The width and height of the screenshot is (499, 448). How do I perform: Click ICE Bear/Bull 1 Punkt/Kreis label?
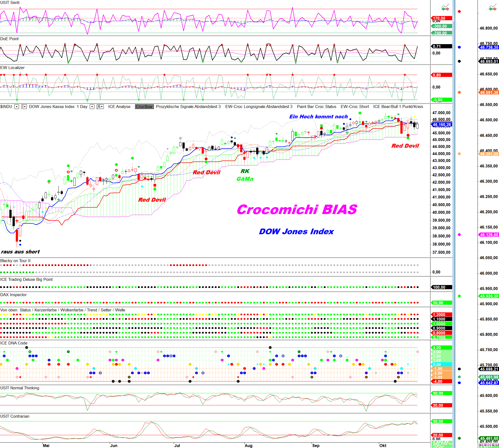point(398,107)
